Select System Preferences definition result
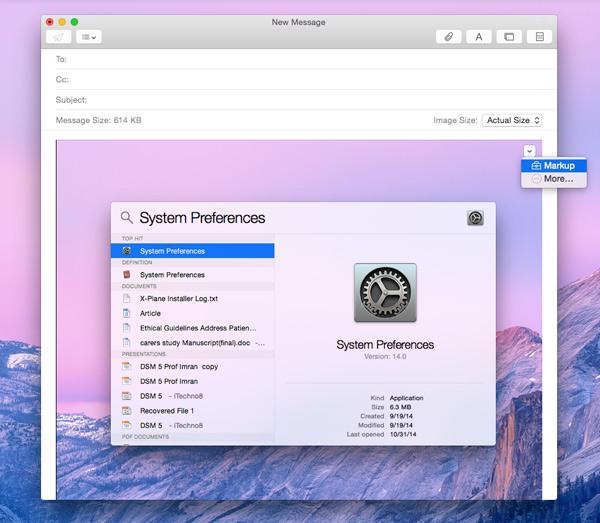600x523 pixels. click(192, 275)
